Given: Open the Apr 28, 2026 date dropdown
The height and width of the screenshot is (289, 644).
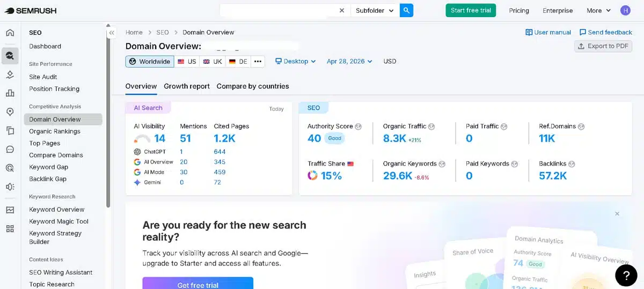Looking at the screenshot, I should [349, 61].
